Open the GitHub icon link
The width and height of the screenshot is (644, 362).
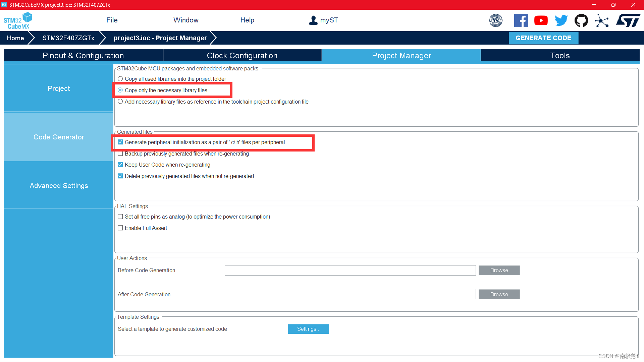coord(581,20)
